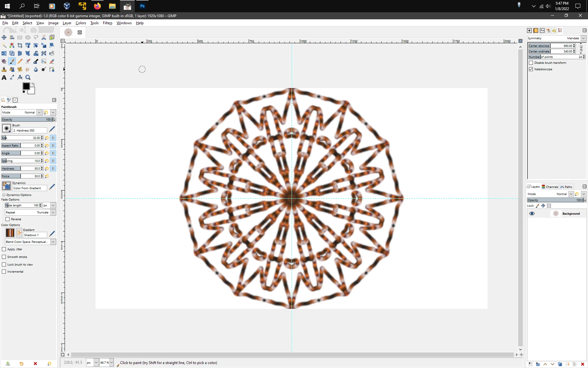
Task: Uncheck the Kaleidoscope option
Action: pos(531,69)
